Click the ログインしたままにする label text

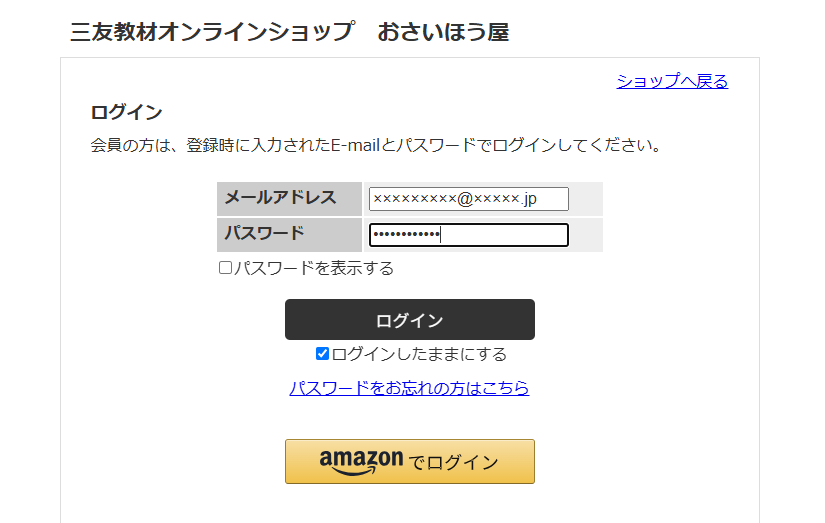tap(419, 354)
